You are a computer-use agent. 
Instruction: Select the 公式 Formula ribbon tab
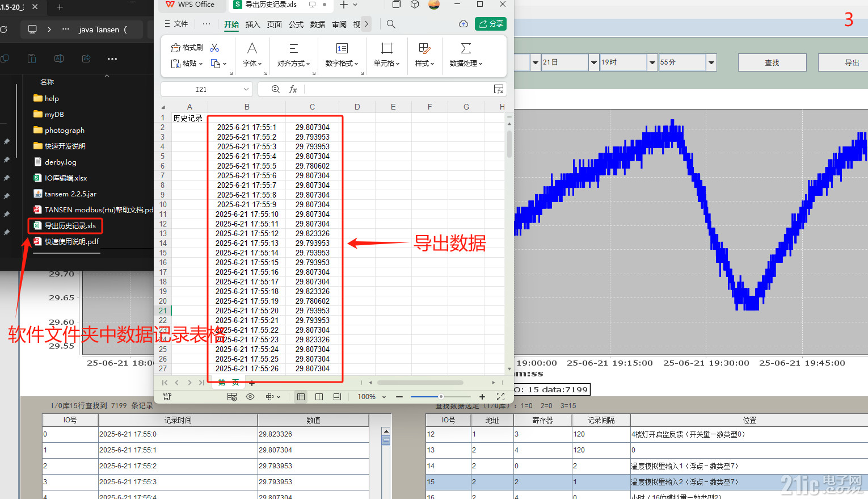[x=296, y=24]
